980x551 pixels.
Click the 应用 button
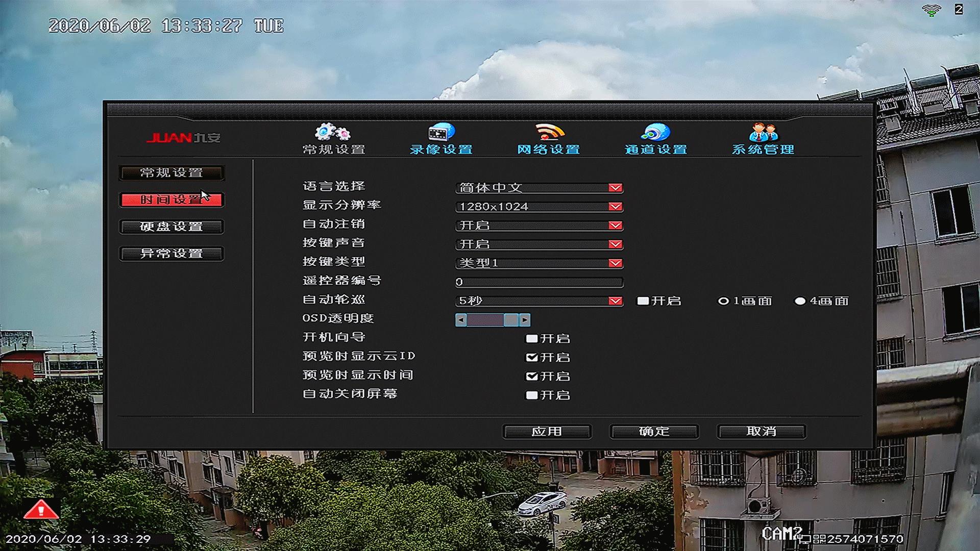[x=547, y=432]
